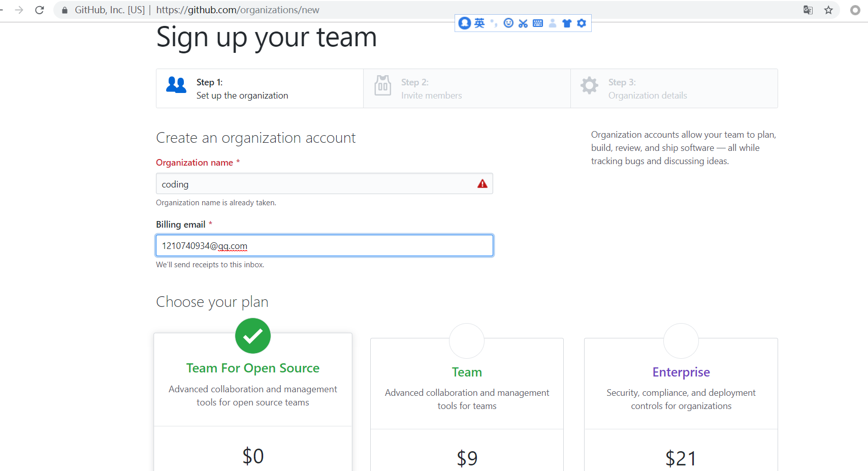This screenshot has width=868, height=471.
Task: Open the skin shirt icon
Action: (567, 23)
